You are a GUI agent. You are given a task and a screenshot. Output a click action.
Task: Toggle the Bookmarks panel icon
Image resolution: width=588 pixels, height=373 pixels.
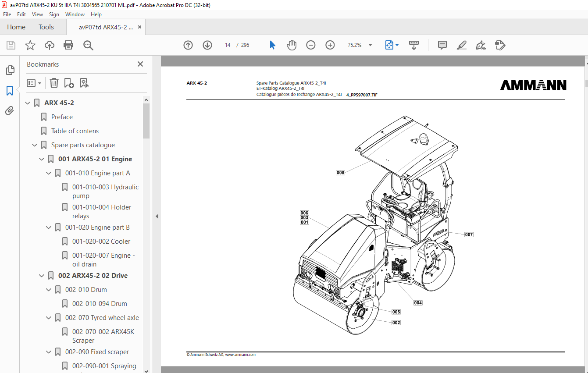tap(10, 91)
